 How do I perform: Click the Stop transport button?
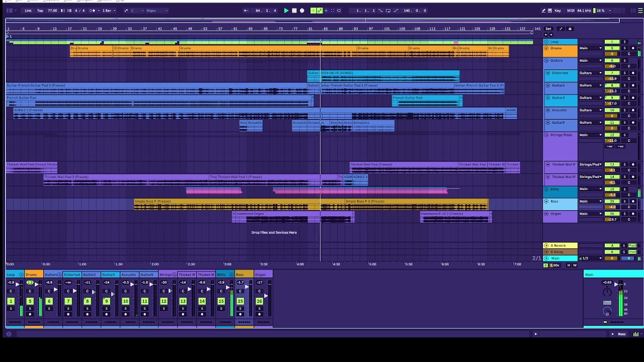click(294, 11)
